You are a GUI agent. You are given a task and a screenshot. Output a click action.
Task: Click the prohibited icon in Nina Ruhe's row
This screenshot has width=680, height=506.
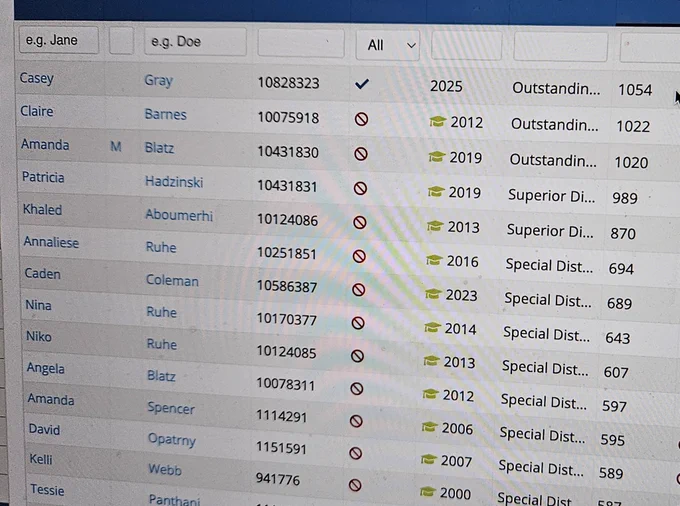(x=358, y=323)
